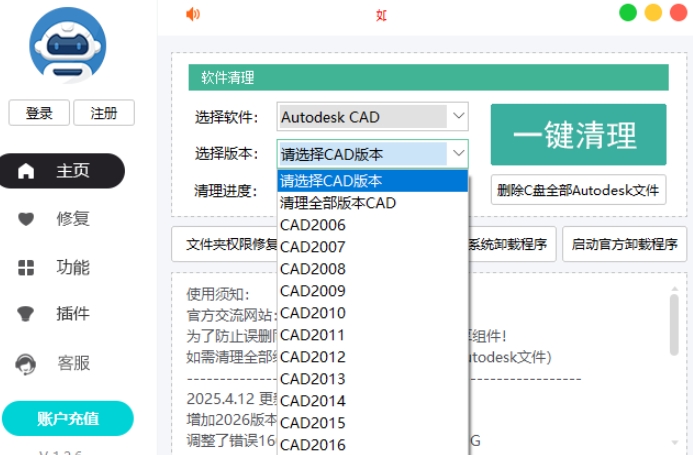Expand the 选择软件 dropdown arrow
Screen dimensions: 693x455
click(458, 116)
